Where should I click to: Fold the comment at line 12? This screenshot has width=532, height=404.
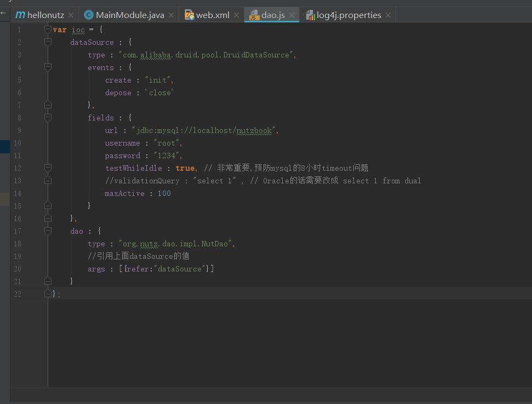pyautogui.click(x=48, y=168)
